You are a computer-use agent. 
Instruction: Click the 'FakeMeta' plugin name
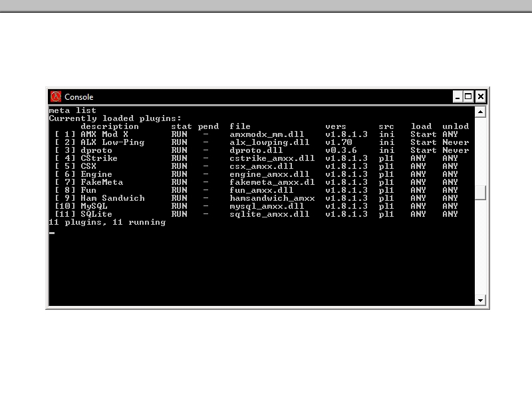102,182
